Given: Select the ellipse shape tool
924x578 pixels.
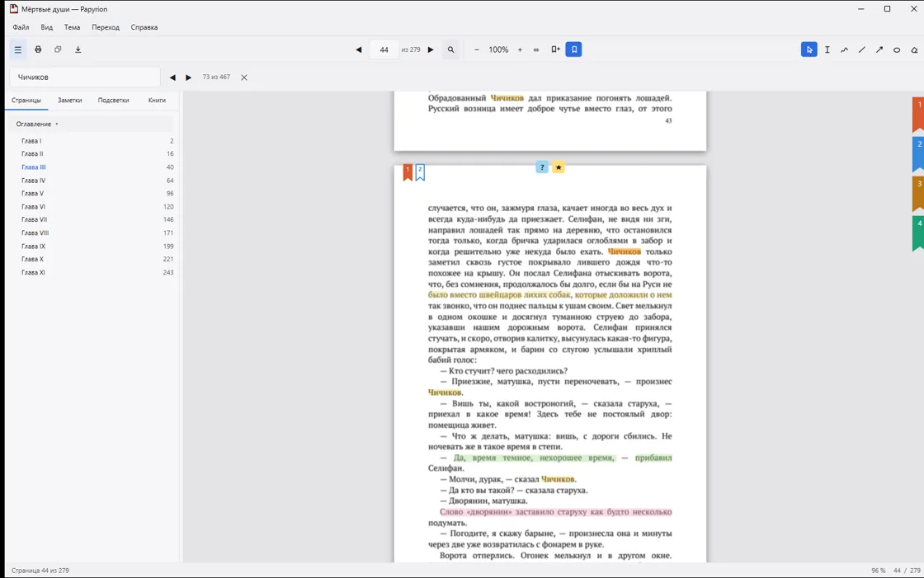Looking at the screenshot, I should coord(897,49).
